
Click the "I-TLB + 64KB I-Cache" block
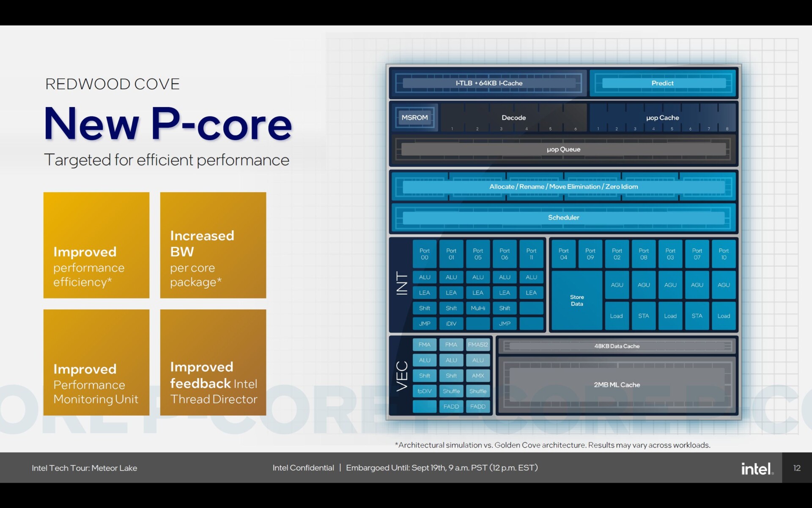[x=489, y=83]
